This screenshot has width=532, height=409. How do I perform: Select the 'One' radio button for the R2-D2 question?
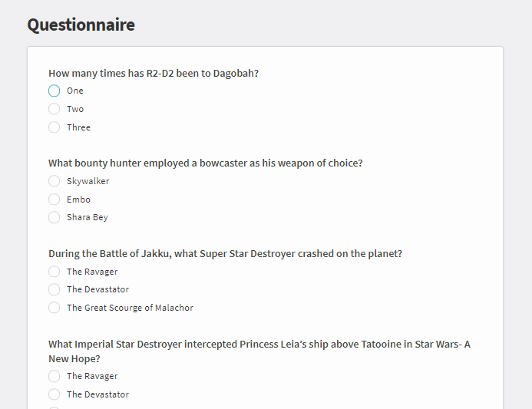tap(54, 91)
